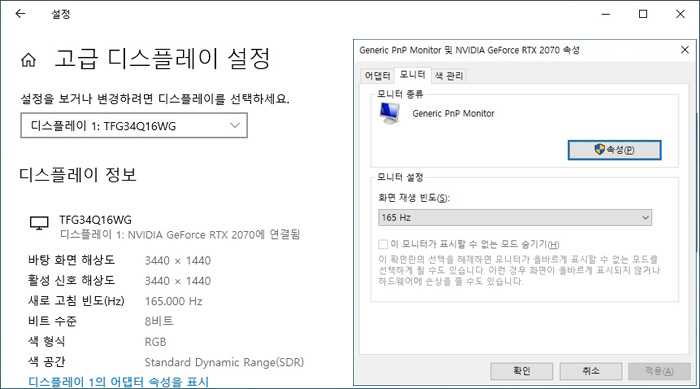The height and width of the screenshot is (389, 700).
Task: Click the 화면 재생 빈도(S) label
Action: tap(414, 198)
